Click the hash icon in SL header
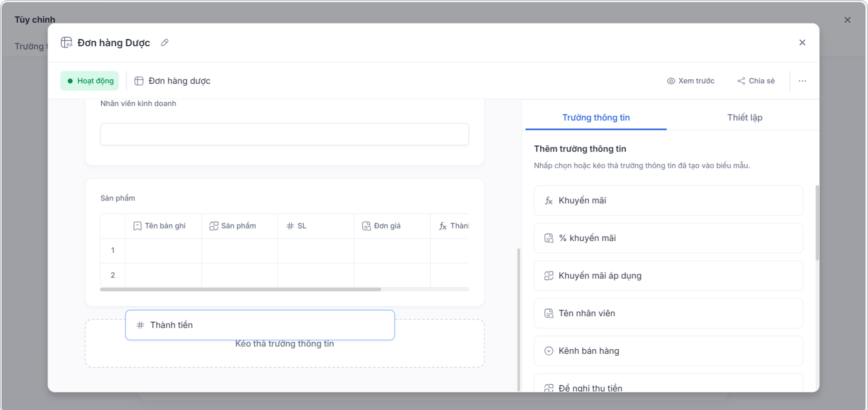868x410 pixels. (290, 226)
